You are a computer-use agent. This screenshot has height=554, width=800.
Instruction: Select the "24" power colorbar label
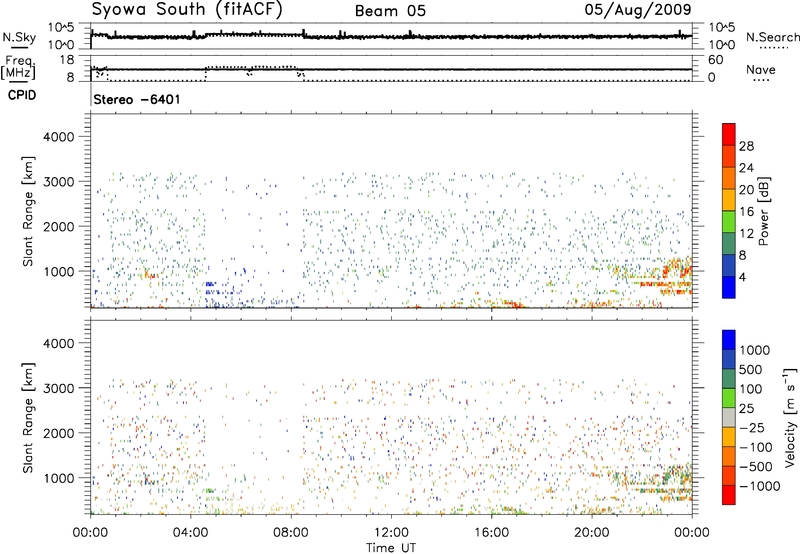[x=746, y=168]
